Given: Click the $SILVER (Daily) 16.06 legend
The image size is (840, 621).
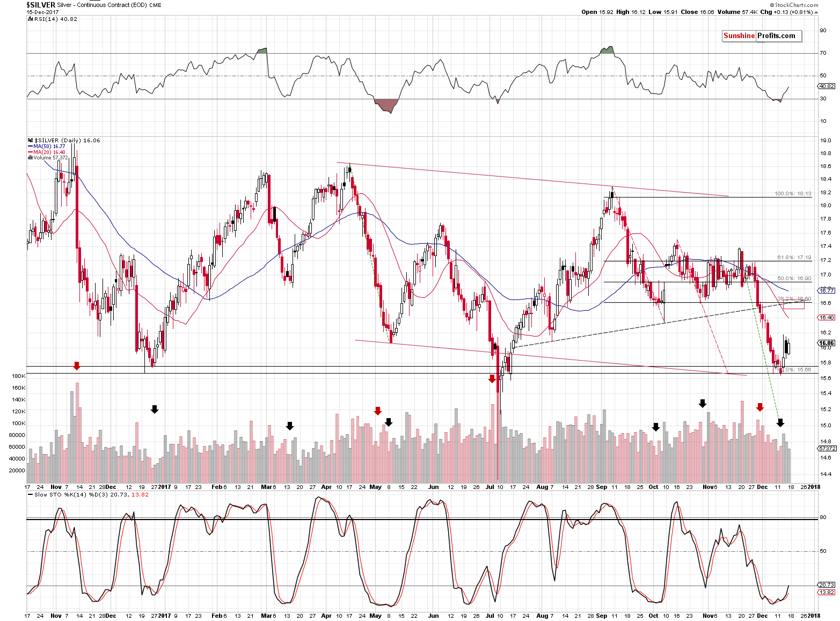Looking at the screenshot, I should [x=67, y=140].
